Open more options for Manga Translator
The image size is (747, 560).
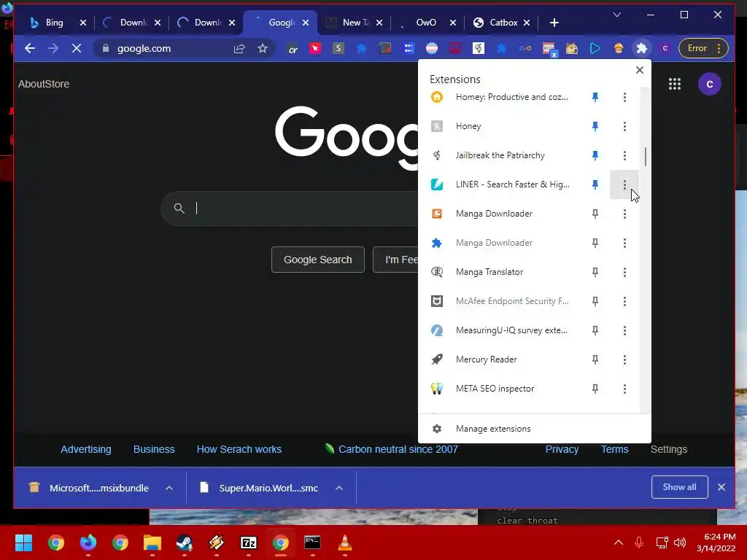click(624, 272)
